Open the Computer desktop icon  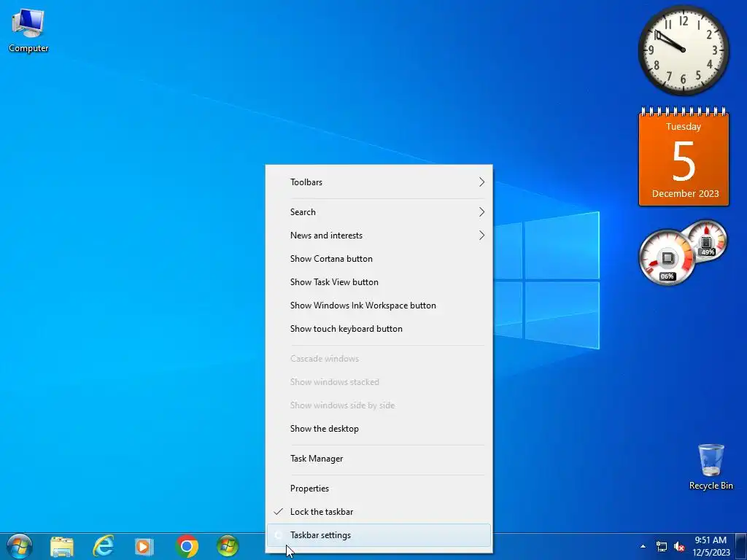(x=28, y=31)
